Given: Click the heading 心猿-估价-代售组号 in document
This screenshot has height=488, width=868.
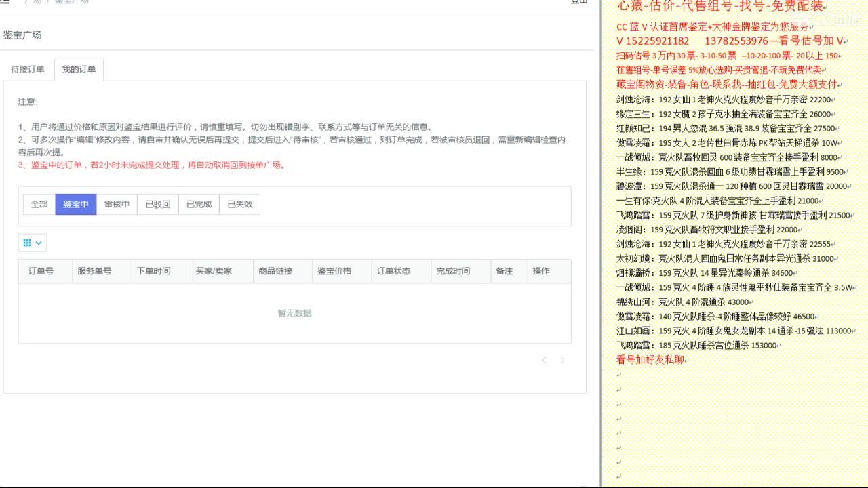Looking at the screenshot, I should point(719,6).
